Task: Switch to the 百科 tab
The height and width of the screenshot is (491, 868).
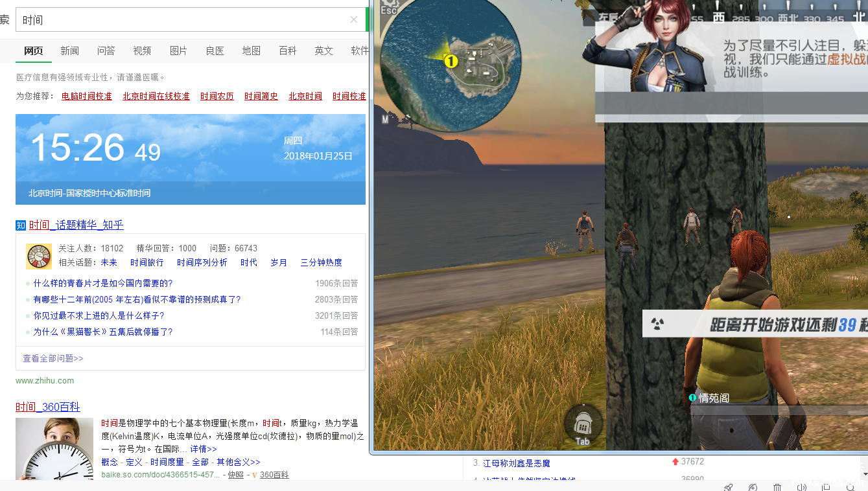Action: pyautogui.click(x=287, y=51)
